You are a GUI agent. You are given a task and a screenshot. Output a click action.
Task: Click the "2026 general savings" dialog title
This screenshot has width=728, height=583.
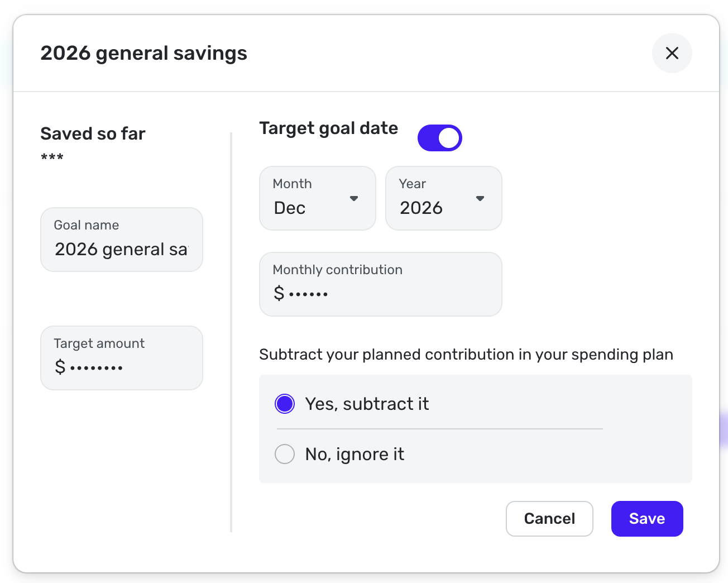(x=143, y=53)
